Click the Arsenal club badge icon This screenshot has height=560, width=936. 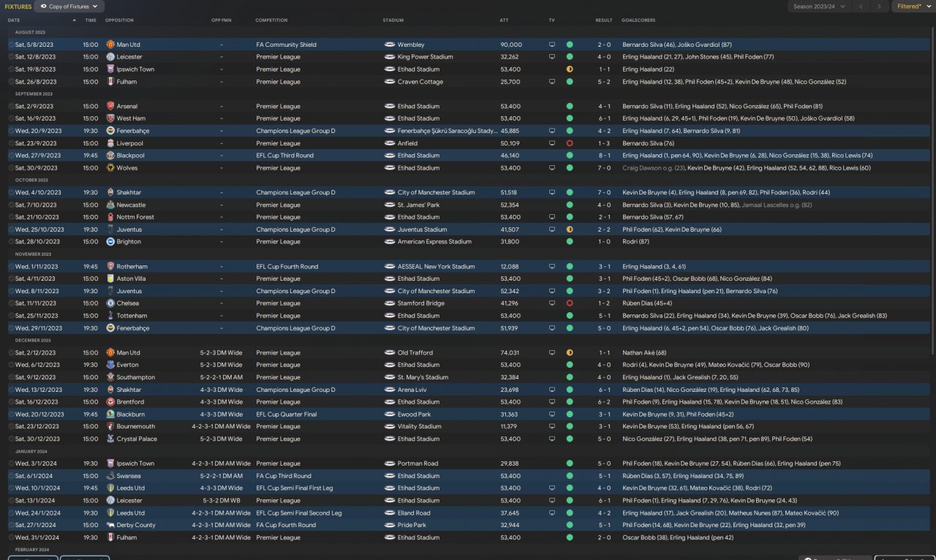tap(110, 106)
